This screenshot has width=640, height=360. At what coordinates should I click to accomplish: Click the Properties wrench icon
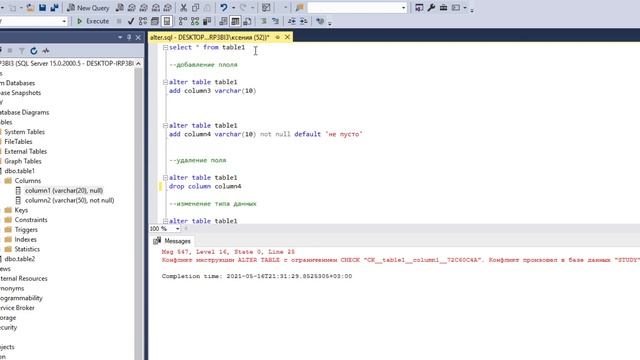tap(431, 8)
